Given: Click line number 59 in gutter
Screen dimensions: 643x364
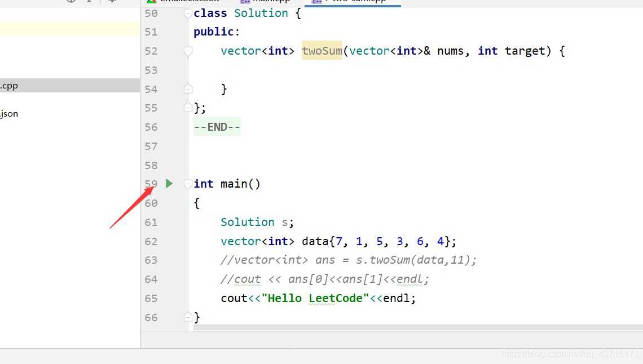Looking at the screenshot, I should click(151, 184).
